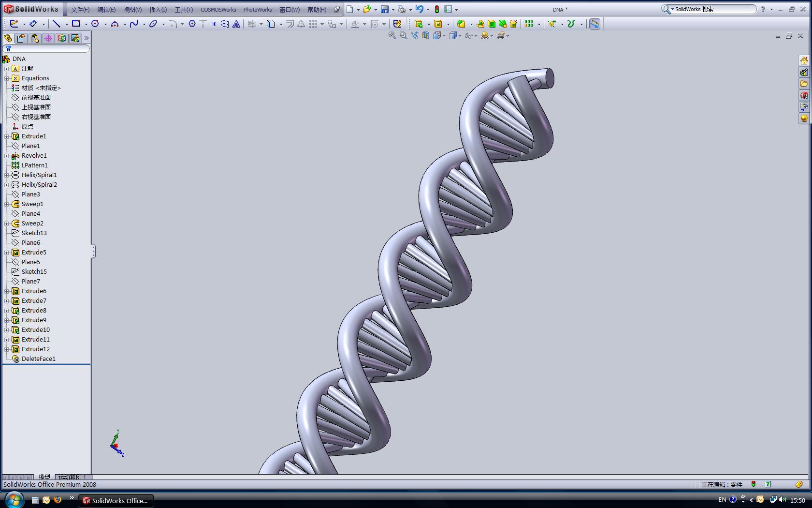Select the Circle sketch tool

point(95,24)
